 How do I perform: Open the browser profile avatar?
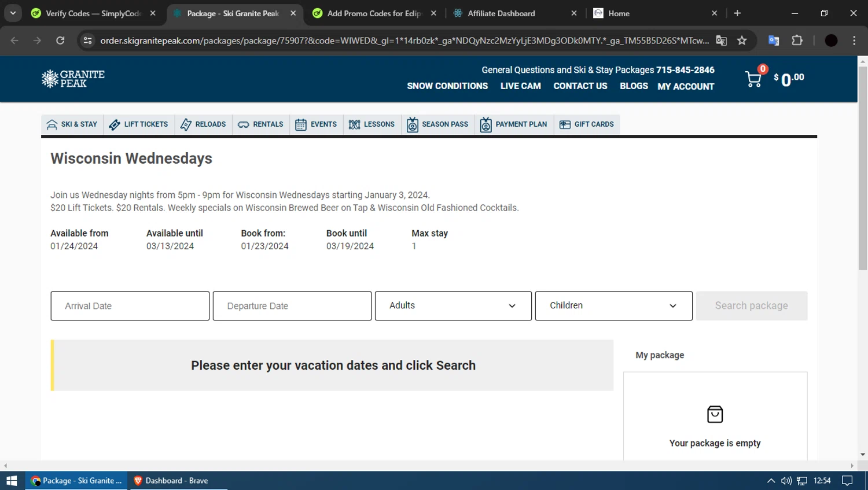point(831,40)
